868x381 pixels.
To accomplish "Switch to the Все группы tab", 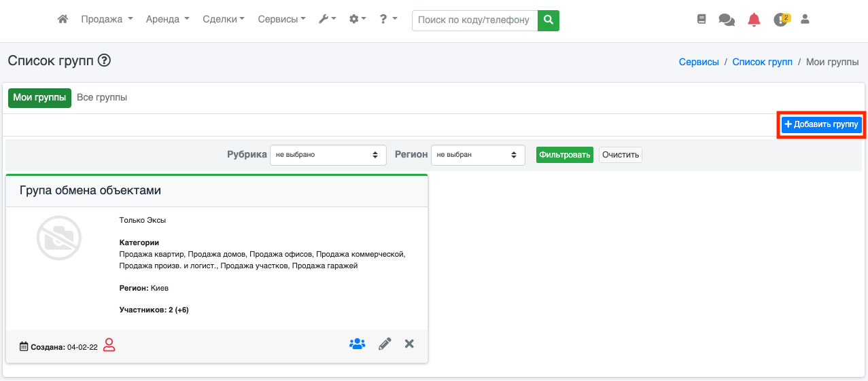I will coord(102,98).
